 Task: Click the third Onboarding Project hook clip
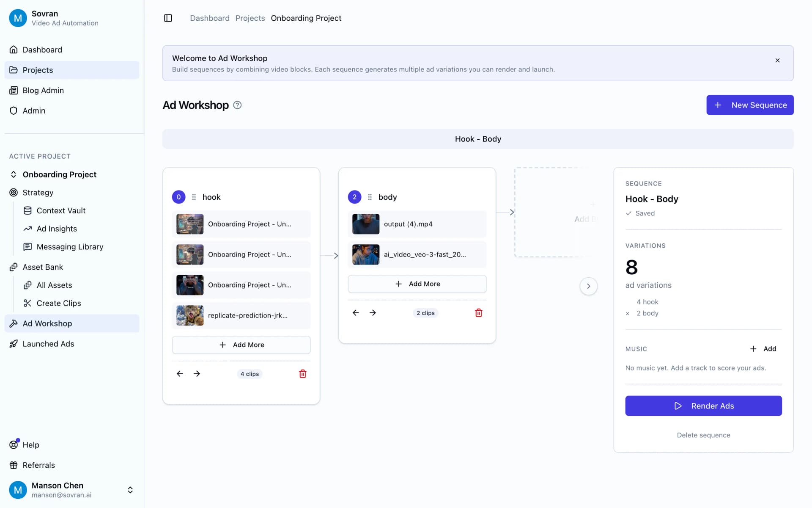[241, 285]
